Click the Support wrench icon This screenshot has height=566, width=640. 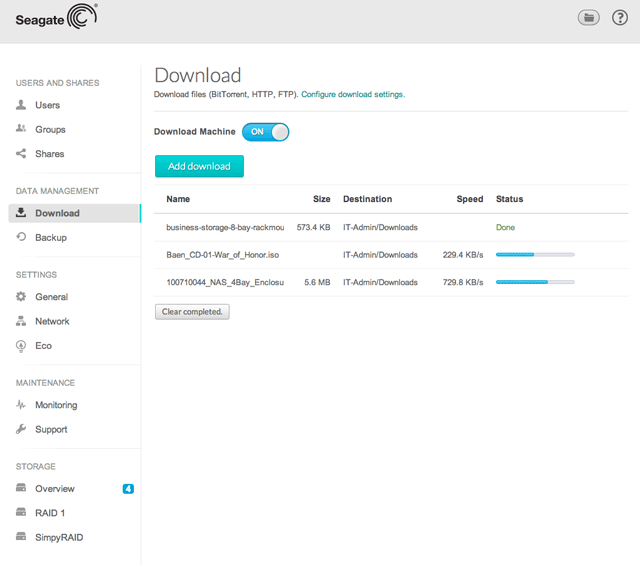coord(22,429)
